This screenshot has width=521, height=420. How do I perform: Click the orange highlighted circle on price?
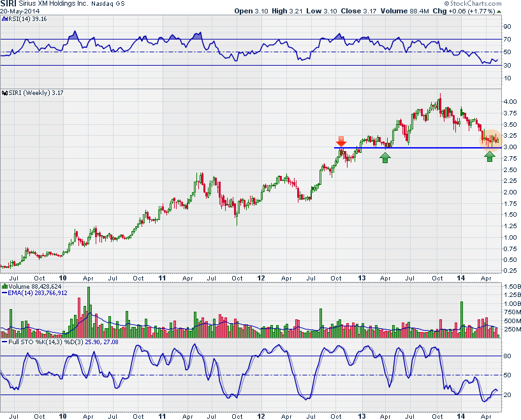[x=490, y=137]
